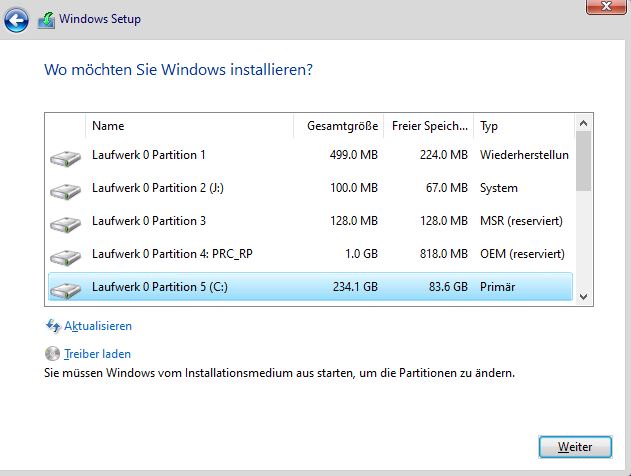Click the 1.0 GB total size cell
Viewport: 631px width, 476px height.
[x=361, y=254]
